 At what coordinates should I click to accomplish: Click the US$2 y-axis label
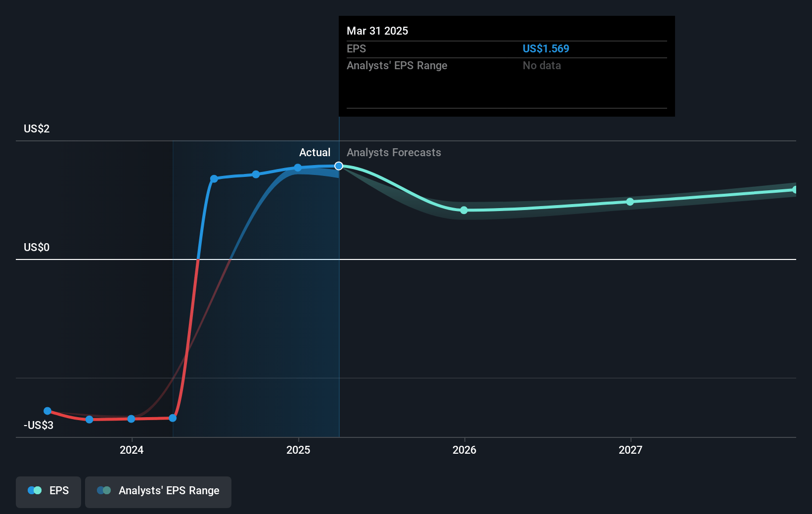(37, 129)
